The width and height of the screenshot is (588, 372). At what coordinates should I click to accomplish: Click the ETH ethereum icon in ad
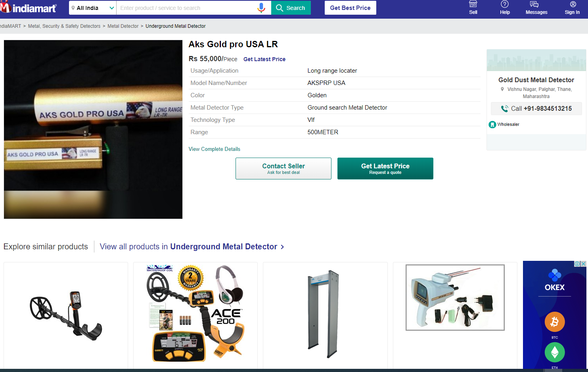(x=555, y=352)
